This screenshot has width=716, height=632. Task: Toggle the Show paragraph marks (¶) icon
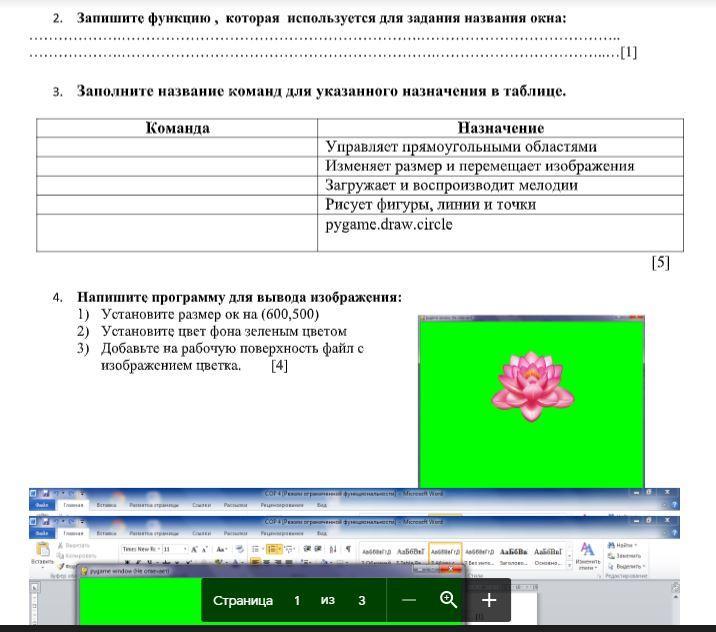click(x=348, y=549)
